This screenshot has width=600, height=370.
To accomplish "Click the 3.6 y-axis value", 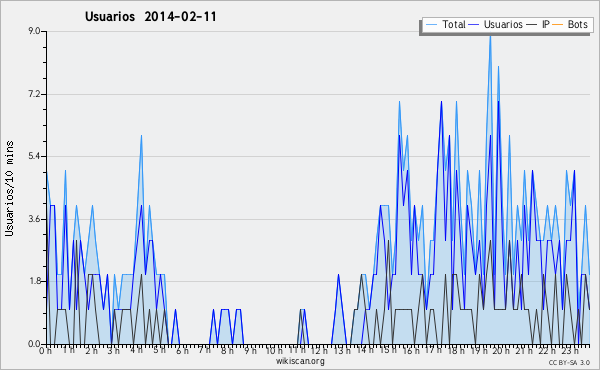I will click(34, 219).
